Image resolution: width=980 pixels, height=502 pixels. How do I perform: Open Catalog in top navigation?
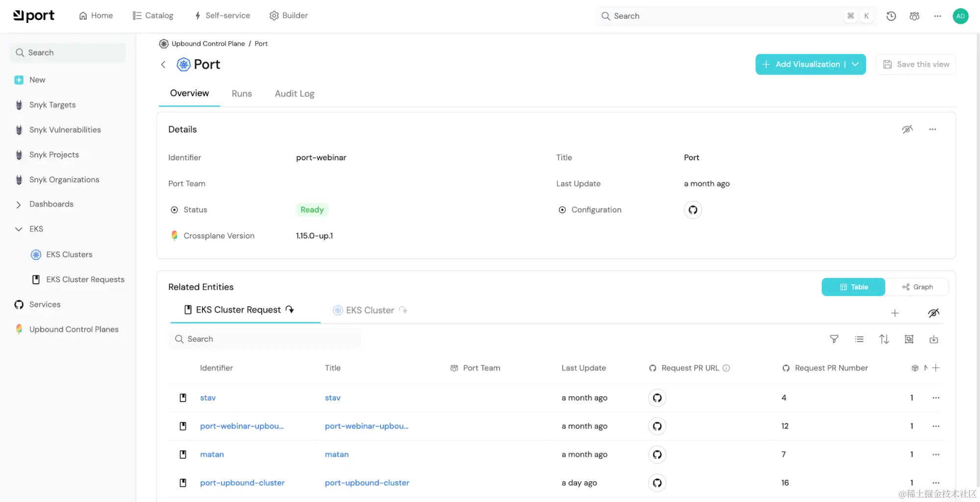153,16
